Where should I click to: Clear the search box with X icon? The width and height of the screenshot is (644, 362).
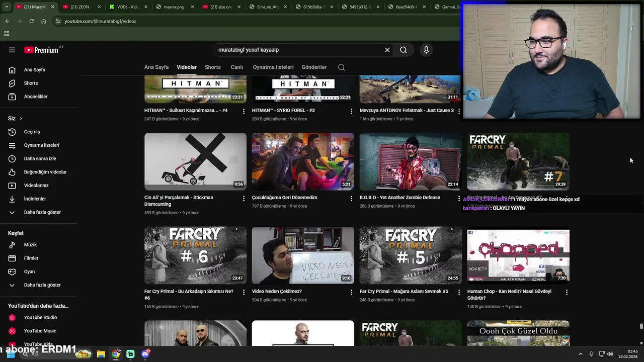pyautogui.click(x=387, y=50)
